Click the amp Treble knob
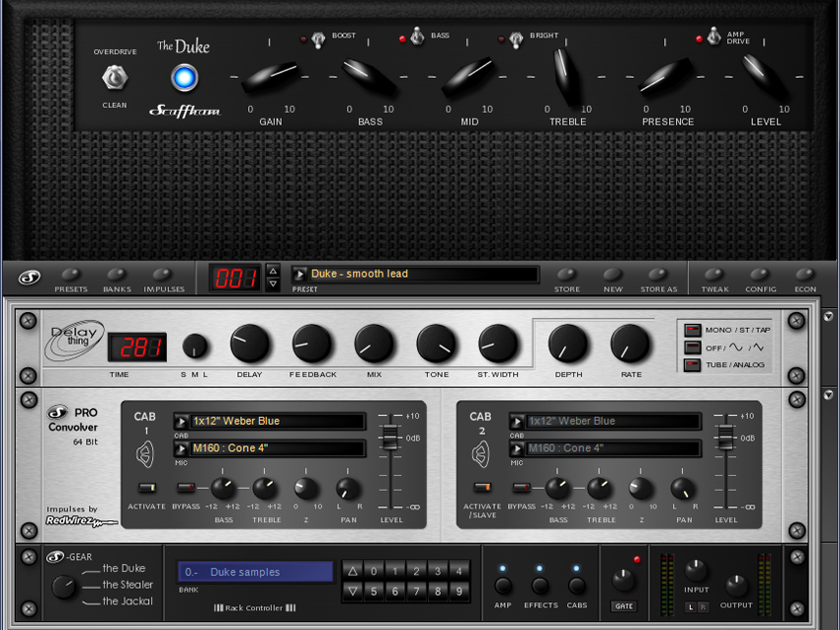Viewport: 840px width, 630px height. (x=566, y=77)
